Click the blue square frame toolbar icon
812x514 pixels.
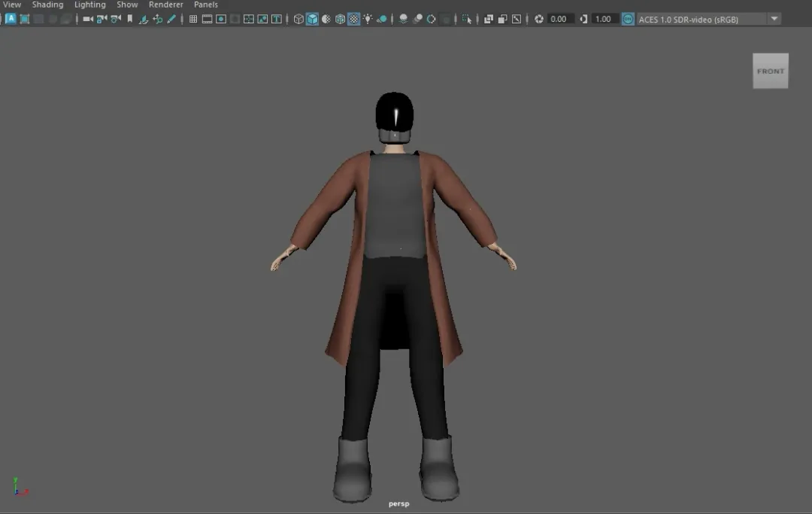(x=24, y=19)
